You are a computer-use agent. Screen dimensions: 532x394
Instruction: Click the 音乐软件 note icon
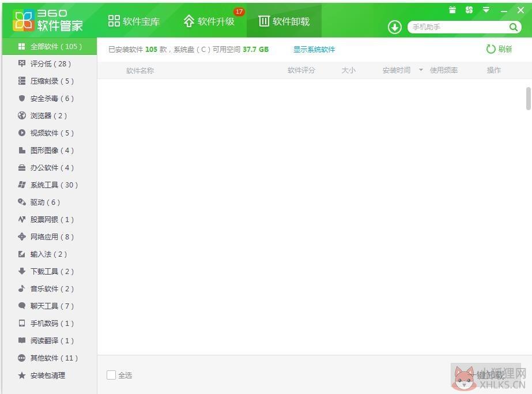(x=22, y=288)
